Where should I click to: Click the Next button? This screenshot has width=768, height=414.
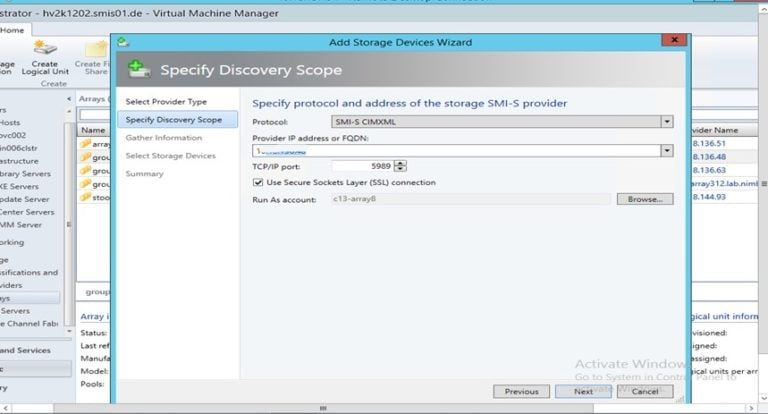(x=583, y=391)
